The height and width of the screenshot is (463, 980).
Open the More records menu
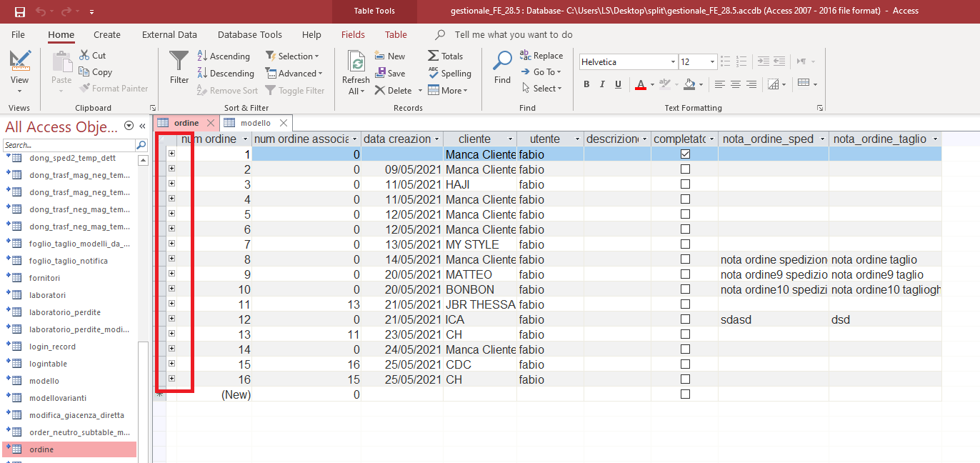[448, 91]
